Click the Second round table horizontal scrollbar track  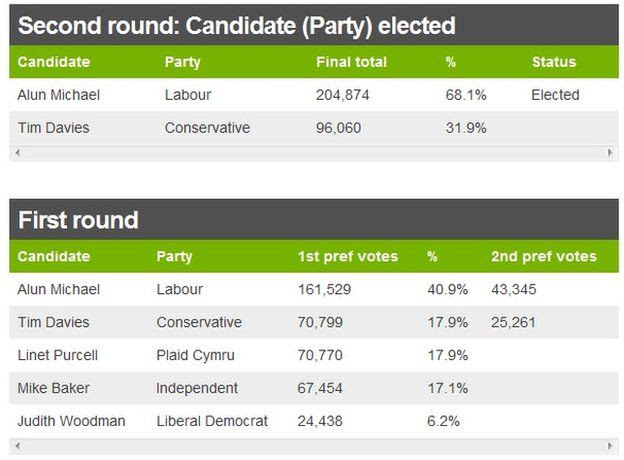[x=314, y=153]
